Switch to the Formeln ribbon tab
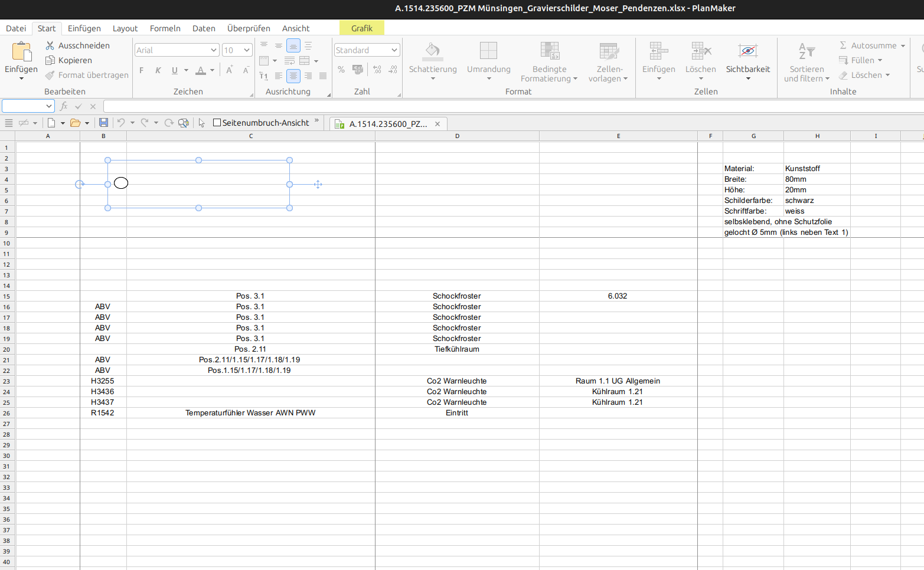The height and width of the screenshot is (570, 924). point(165,28)
